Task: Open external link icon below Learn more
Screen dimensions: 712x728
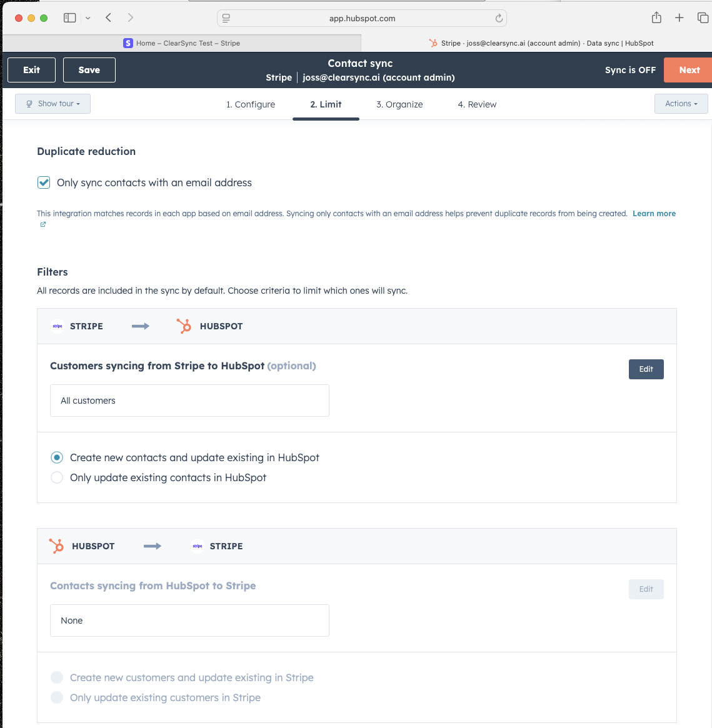Action: pyautogui.click(x=43, y=224)
